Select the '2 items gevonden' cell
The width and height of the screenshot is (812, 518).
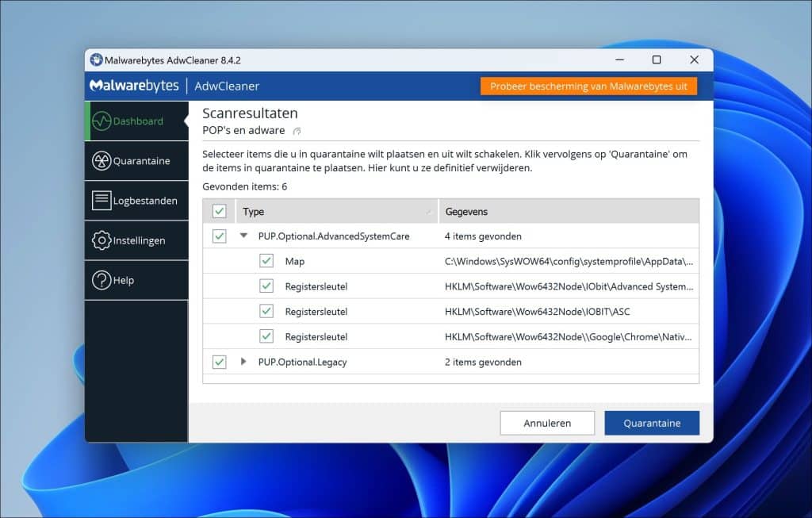tap(483, 362)
